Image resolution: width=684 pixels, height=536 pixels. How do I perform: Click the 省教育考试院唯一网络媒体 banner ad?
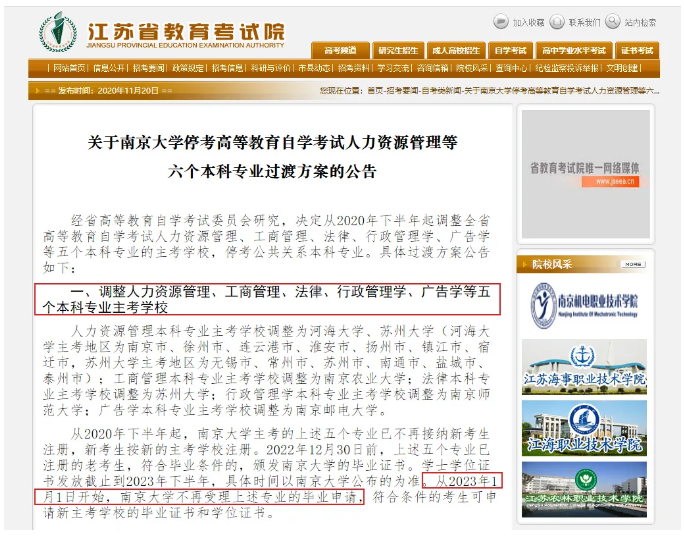(x=585, y=174)
